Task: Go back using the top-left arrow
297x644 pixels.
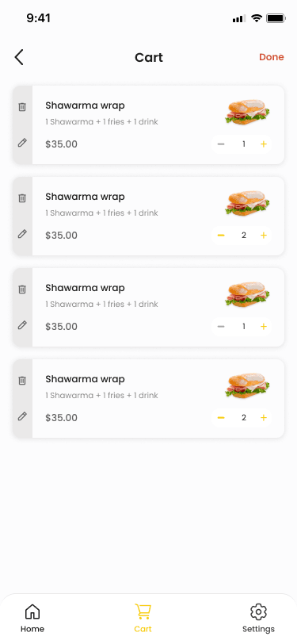Action: click(19, 57)
